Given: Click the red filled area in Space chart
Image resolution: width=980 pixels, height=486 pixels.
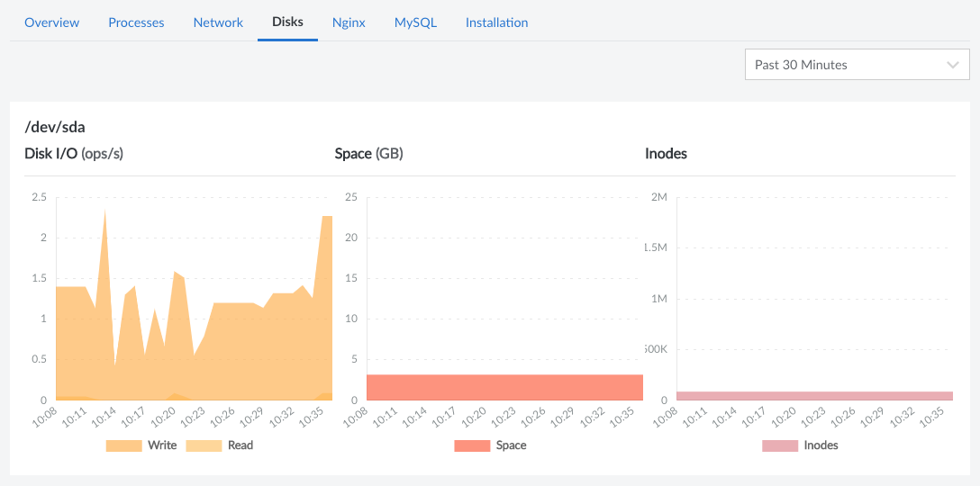Looking at the screenshot, I should 504,387.
